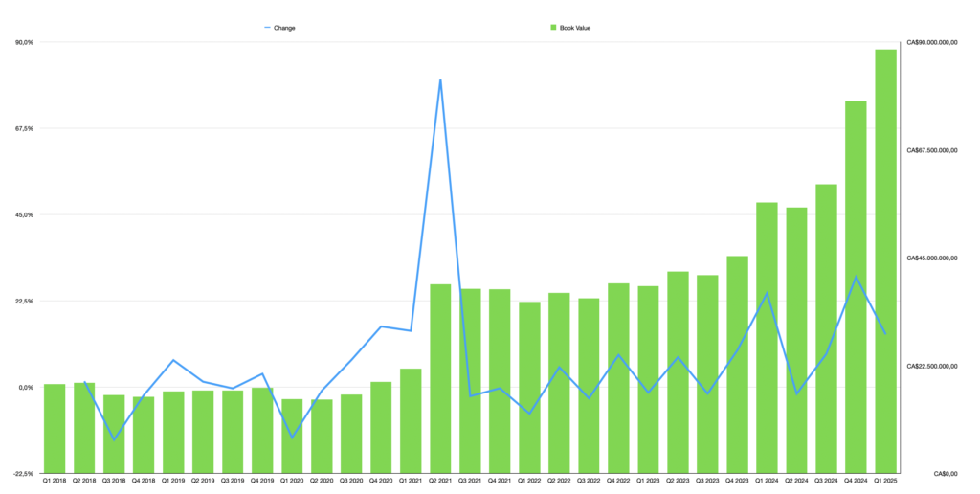
Task: Click the Change legend line marker
Action: (267, 28)
